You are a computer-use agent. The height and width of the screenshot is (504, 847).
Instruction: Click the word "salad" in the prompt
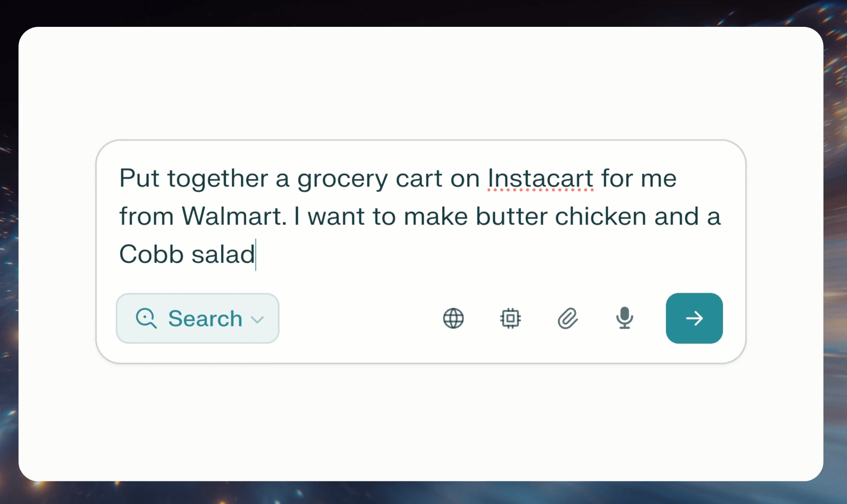223,254
